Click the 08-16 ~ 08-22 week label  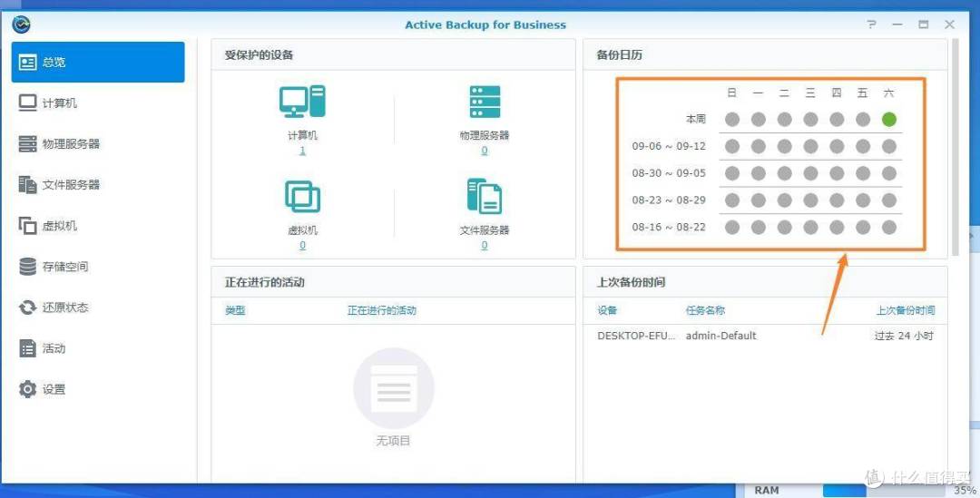point(668,227)
